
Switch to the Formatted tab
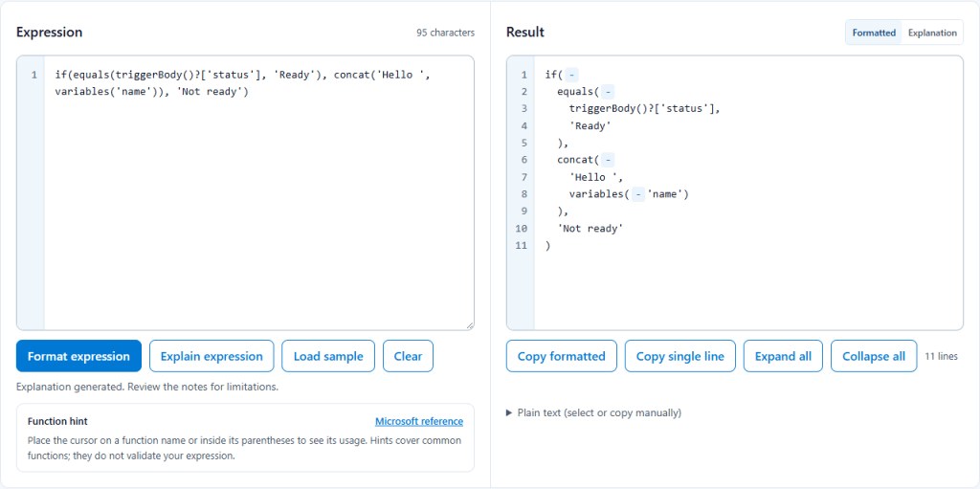[874, 33]
